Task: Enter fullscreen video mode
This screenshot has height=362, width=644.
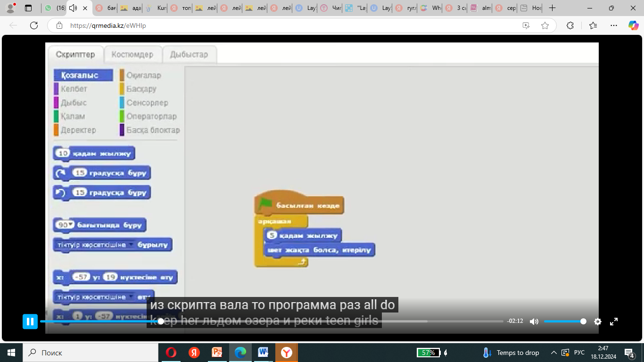Action: coord(614,321)
